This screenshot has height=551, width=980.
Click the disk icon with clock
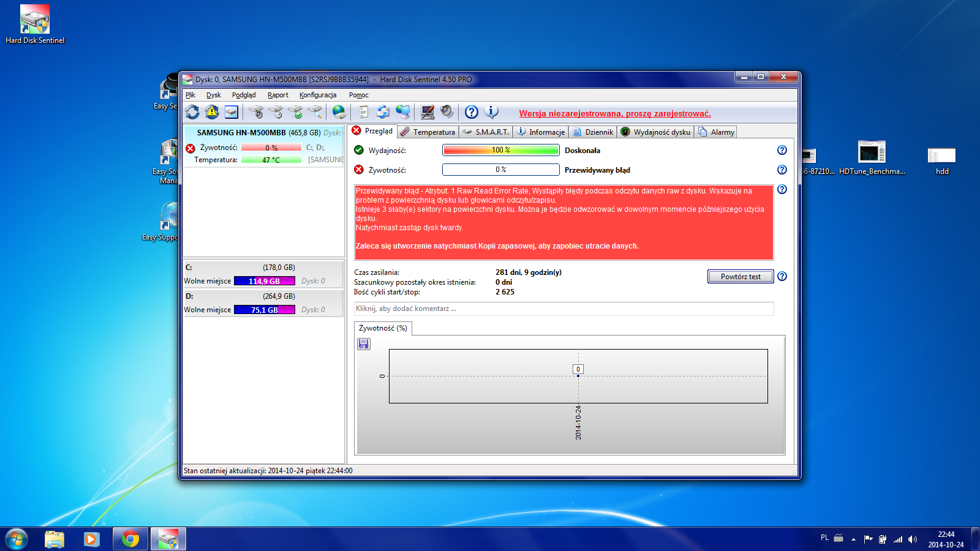coord(276,112)
